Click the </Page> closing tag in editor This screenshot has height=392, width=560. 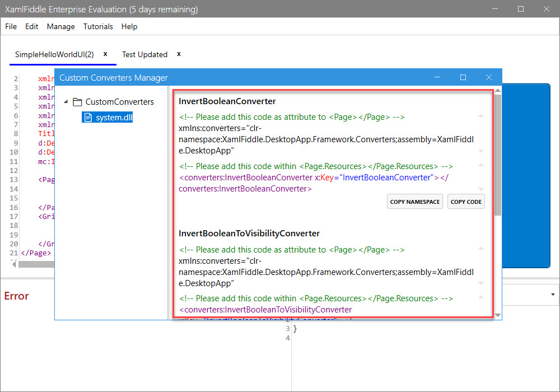pos(36,253)
